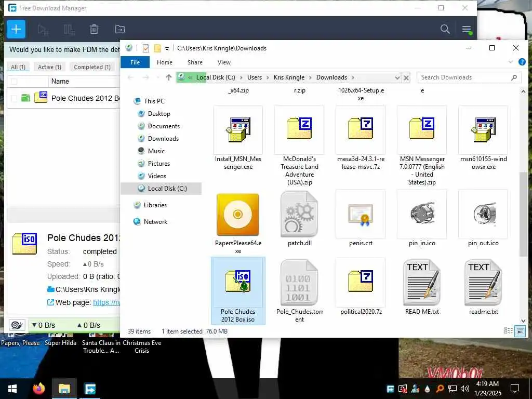Open search in Free Download Manager
This screenshot has width=532, height=399.
(445, 29)
